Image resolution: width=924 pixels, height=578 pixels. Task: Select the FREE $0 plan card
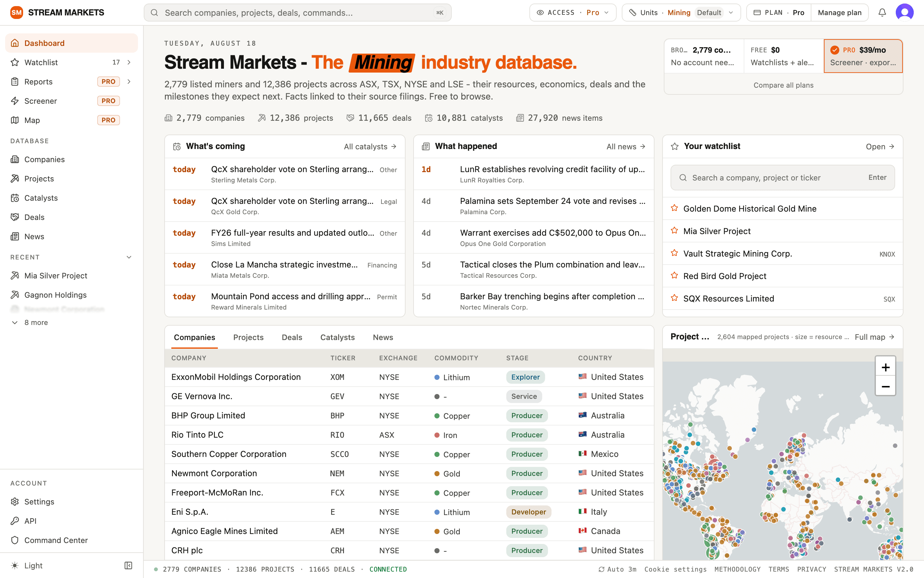pos(783,56)
